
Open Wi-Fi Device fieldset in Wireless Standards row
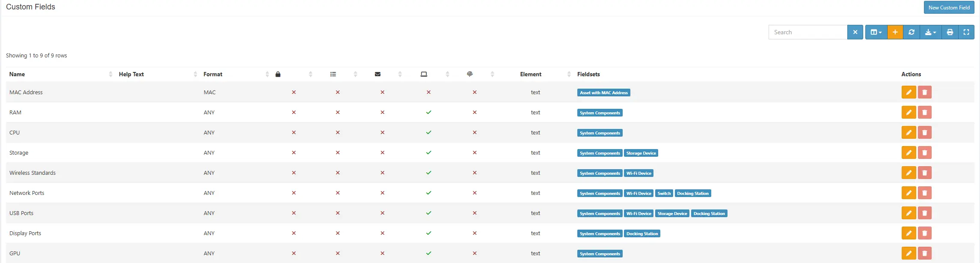pos(638,173)
